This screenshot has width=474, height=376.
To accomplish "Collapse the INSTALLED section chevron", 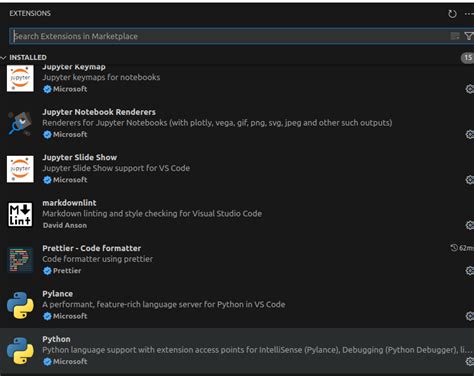I will 3,58.
